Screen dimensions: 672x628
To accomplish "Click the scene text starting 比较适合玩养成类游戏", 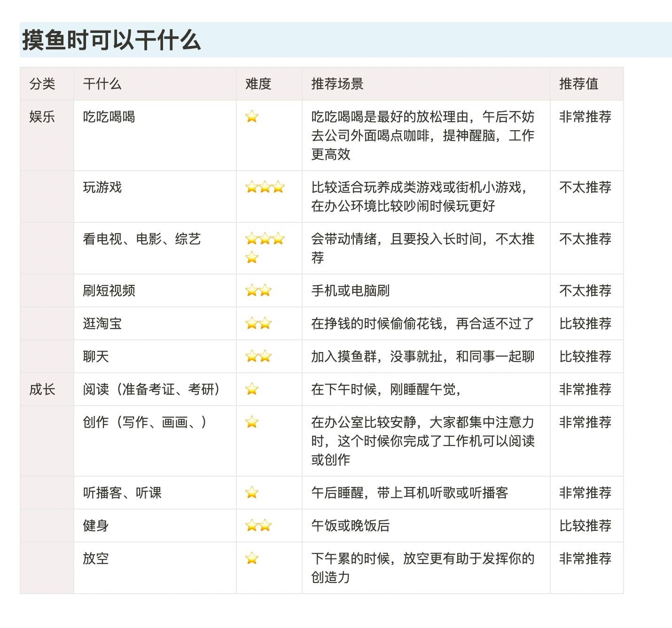I will pos(420,196).
